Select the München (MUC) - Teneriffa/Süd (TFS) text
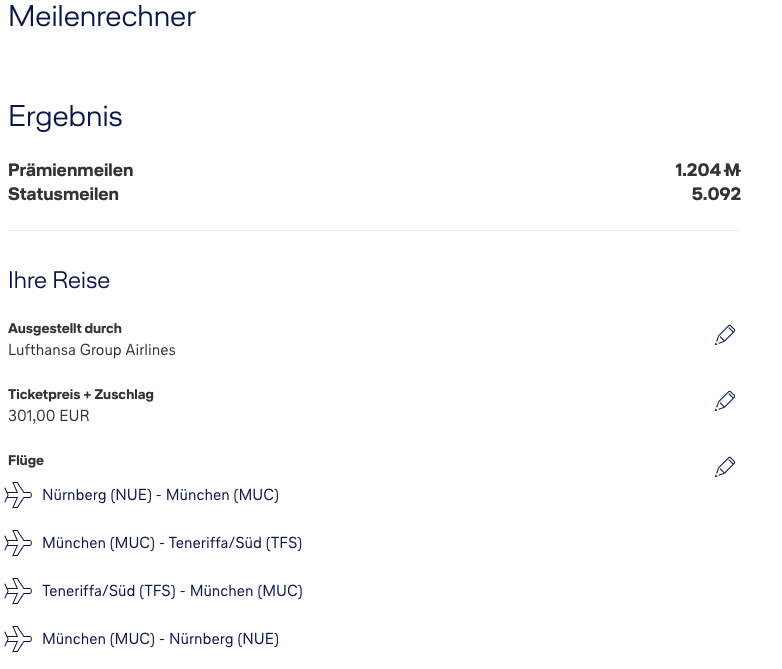The image size is (782, 669). click(x=172, y=543)
